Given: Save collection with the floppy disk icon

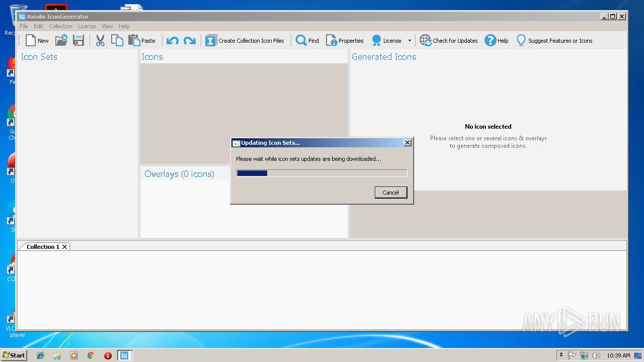Looking at the screenshot, I should pos(78,41).
